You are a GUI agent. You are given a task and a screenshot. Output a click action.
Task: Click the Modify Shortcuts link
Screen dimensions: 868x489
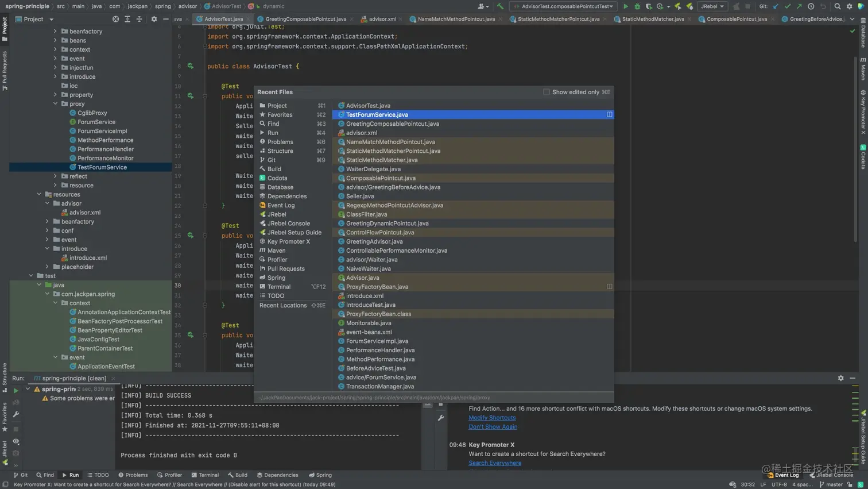click(492, 418)
